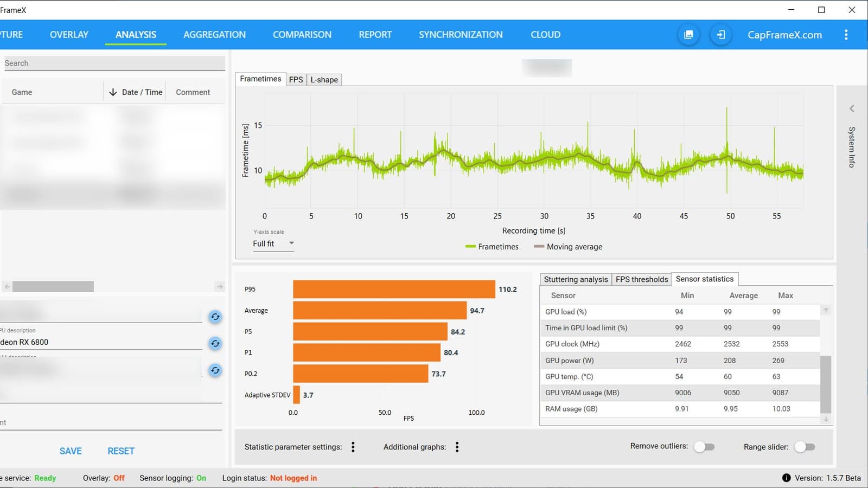Image resolution: width=868 pixels, height=488 pixels.
Task: Click the Search input field
Action: tap(113, 63)
